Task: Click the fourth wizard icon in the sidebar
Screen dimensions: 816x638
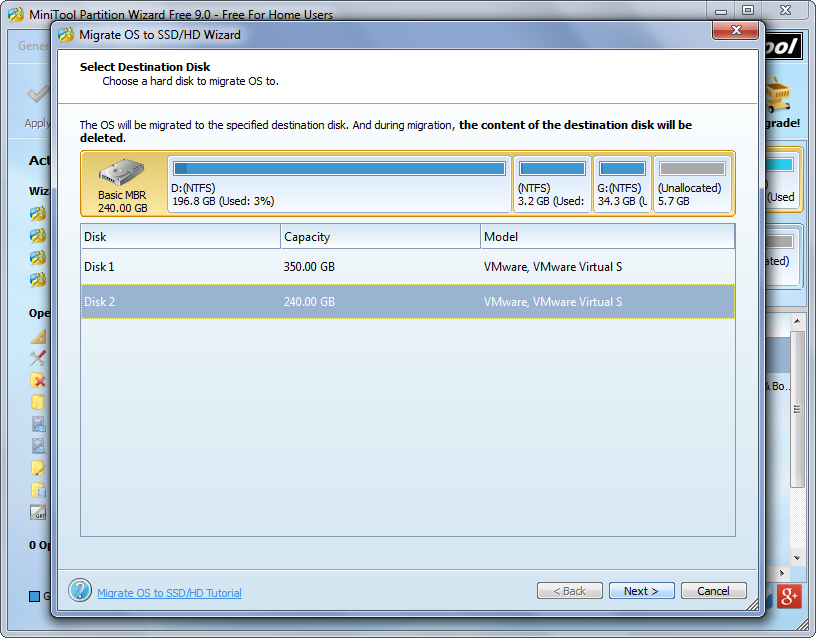Action: point(38,280)
